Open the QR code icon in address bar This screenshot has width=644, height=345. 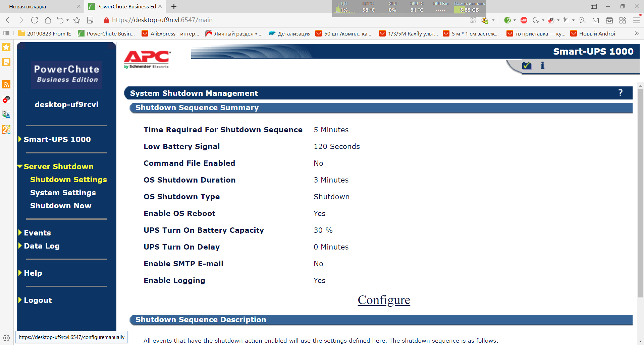pyautogui.click(x=473, y=20)
